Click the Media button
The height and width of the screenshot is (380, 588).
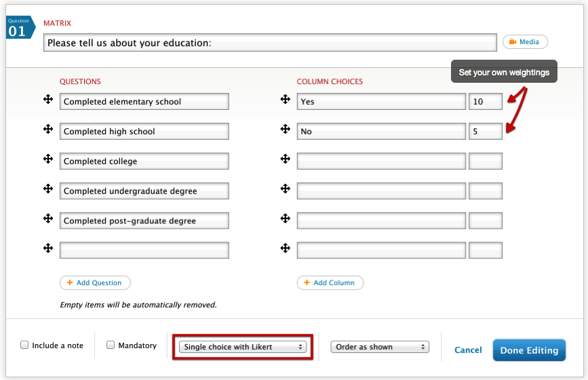525,42
